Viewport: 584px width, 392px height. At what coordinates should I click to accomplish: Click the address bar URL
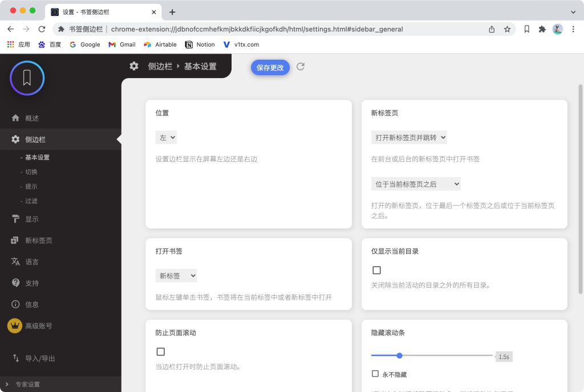(257, 29)
